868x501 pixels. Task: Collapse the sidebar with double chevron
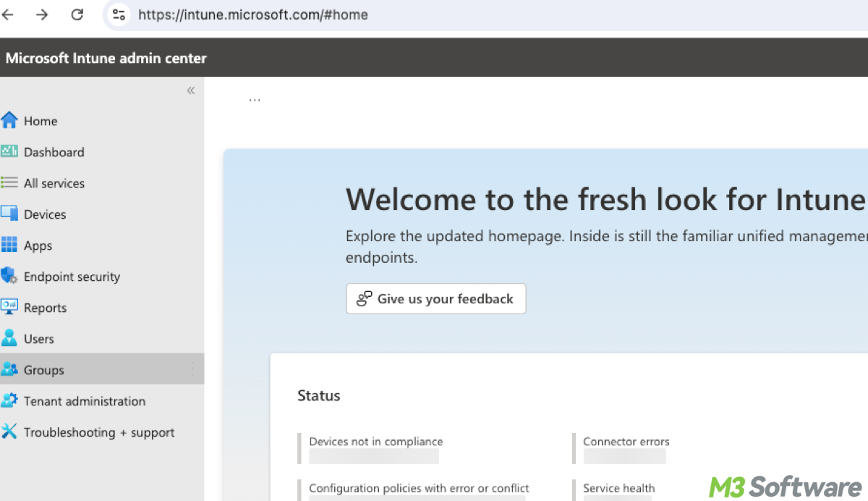pos(191,90)
